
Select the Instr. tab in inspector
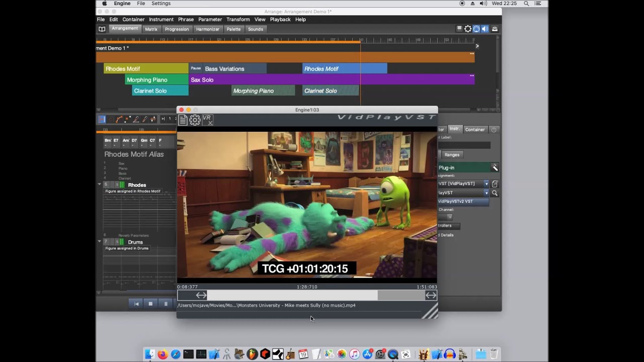point(454,129)
